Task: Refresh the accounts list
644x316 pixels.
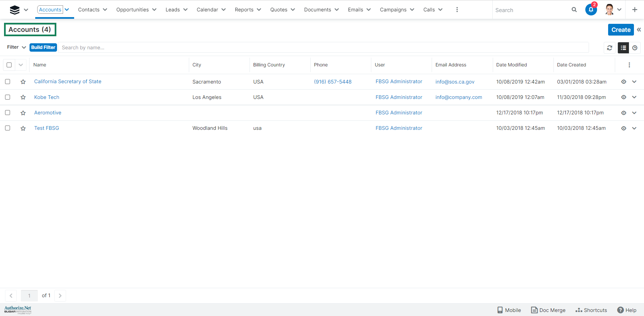Action: pyautogui.click(x=609, y=48)
